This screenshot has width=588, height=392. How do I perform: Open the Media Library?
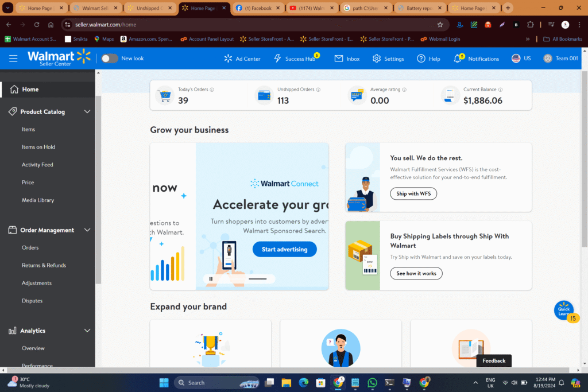point(38,200)
